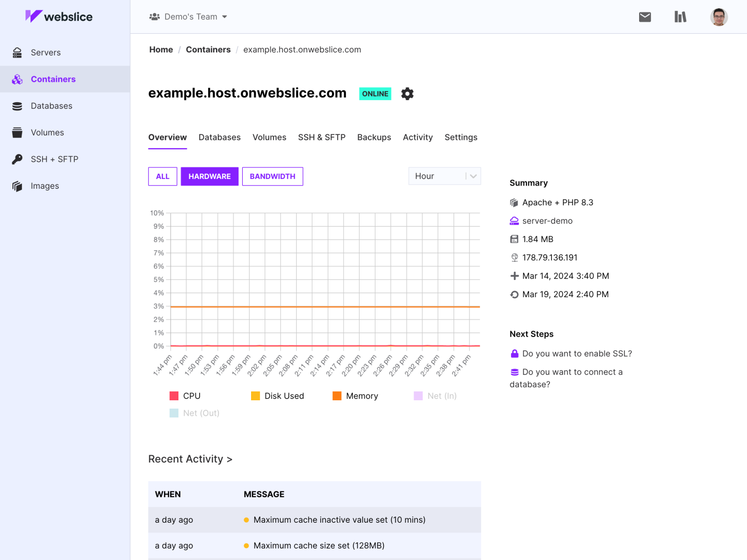Switch to the Backups tab
The image size is (747, 560).
(x=374, y=137)
